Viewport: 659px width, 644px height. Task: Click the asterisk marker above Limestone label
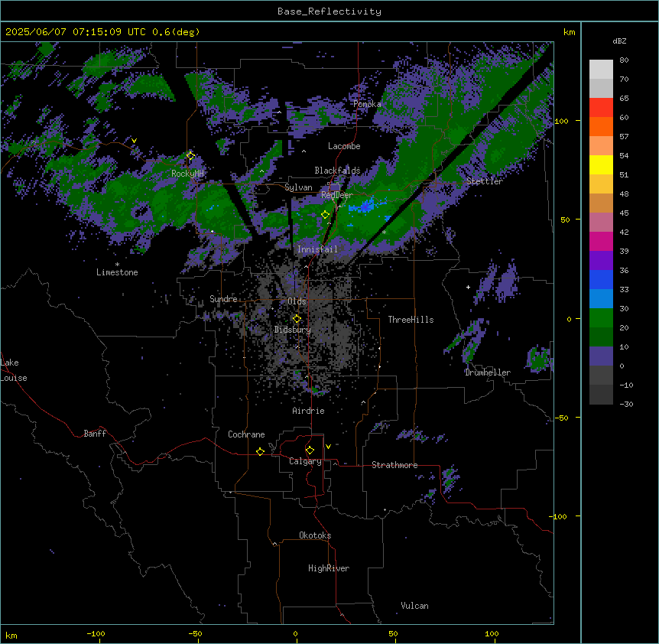pos(117,265)
